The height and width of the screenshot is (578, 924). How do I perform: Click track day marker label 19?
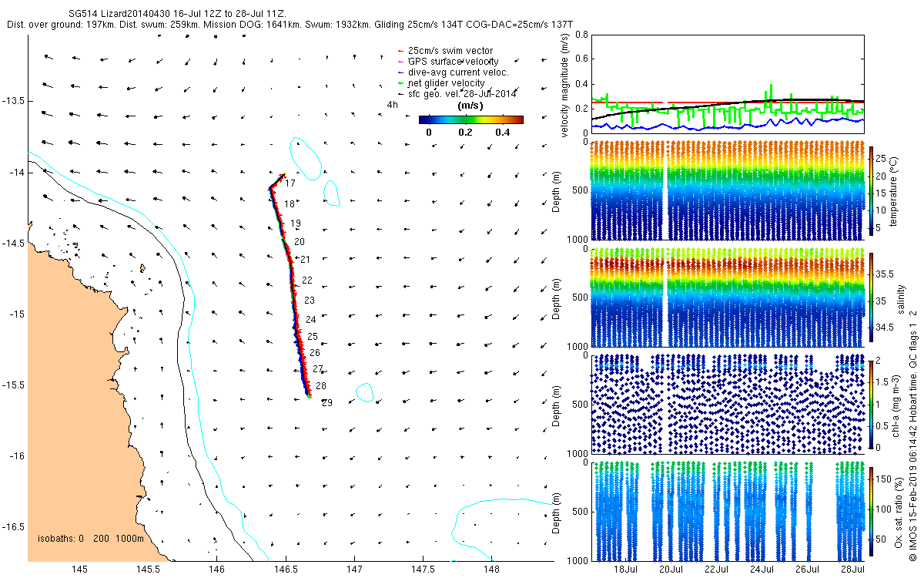pyautogui.click(x=296, y=223)
